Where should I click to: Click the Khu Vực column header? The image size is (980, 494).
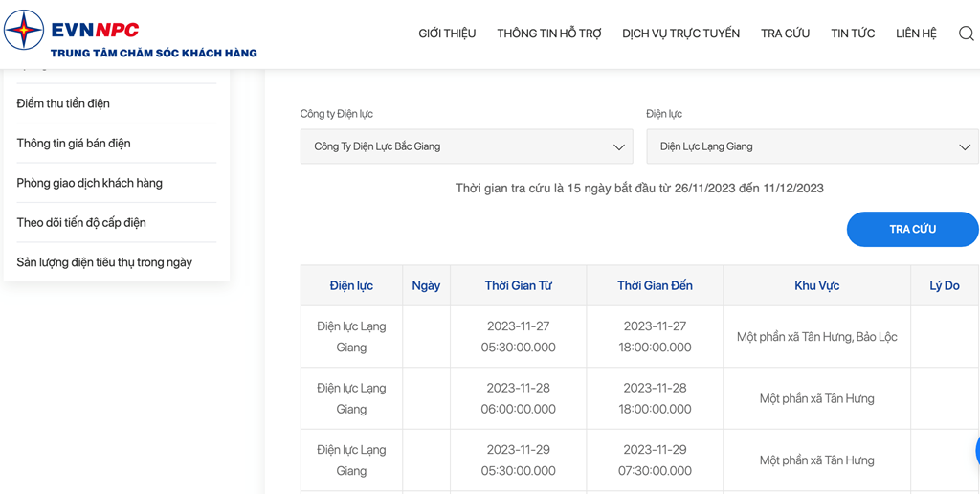point(817,285)
